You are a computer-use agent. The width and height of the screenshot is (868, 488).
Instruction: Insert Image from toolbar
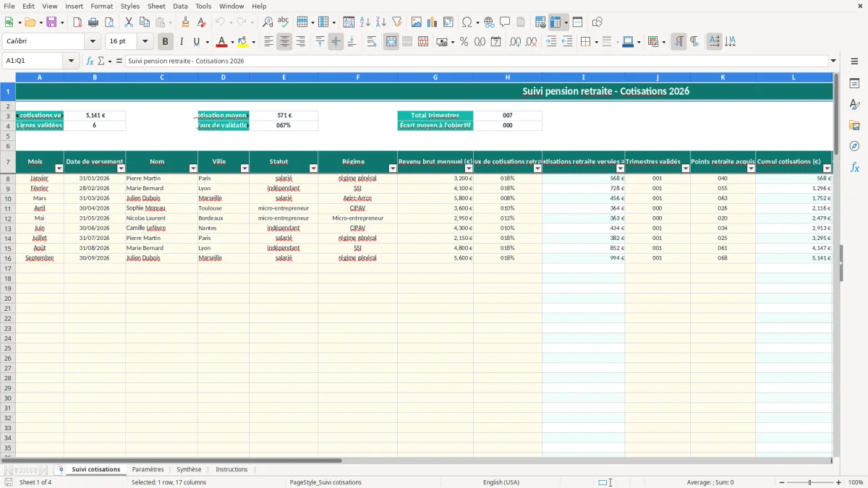tap(417, 22)
